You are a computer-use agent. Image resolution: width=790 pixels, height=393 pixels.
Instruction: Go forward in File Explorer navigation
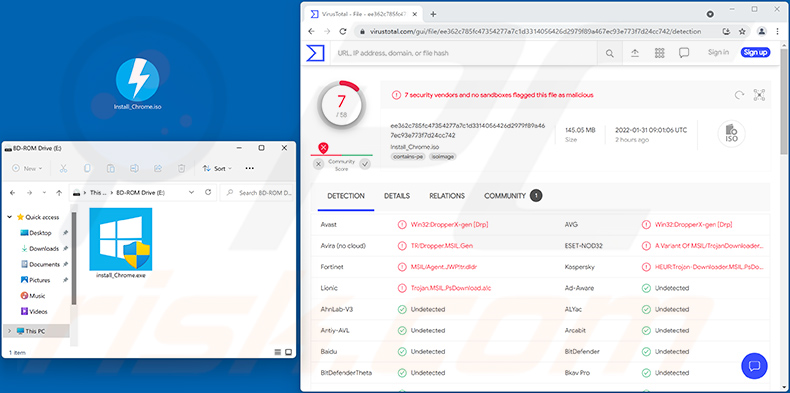[29, 192]
